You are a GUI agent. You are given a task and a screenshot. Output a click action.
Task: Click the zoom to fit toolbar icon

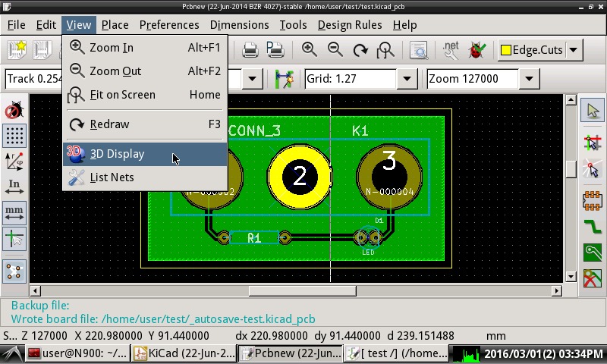(x=385, y=50)
